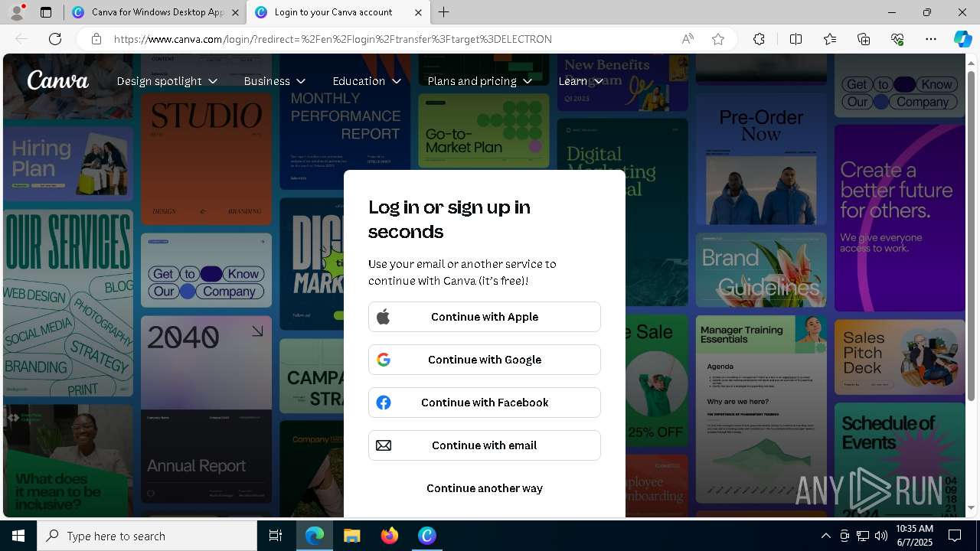Open a new browser tab

point(444,12)
